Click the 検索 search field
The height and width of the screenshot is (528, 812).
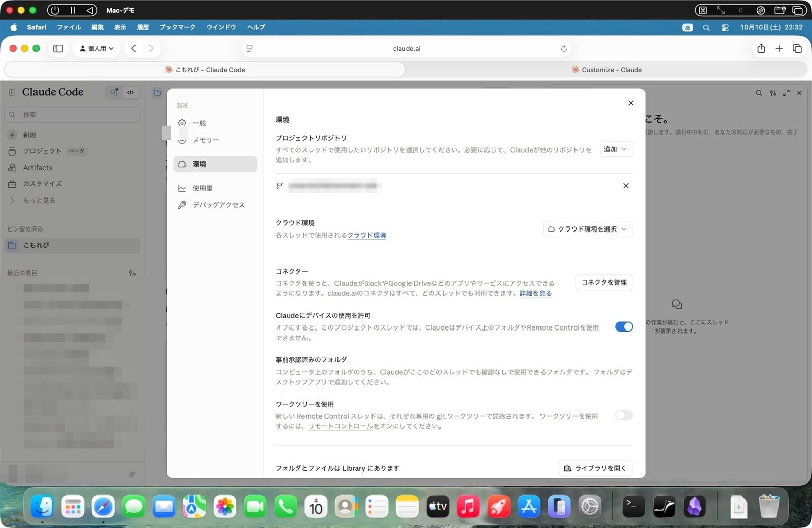tap(72, 115)
